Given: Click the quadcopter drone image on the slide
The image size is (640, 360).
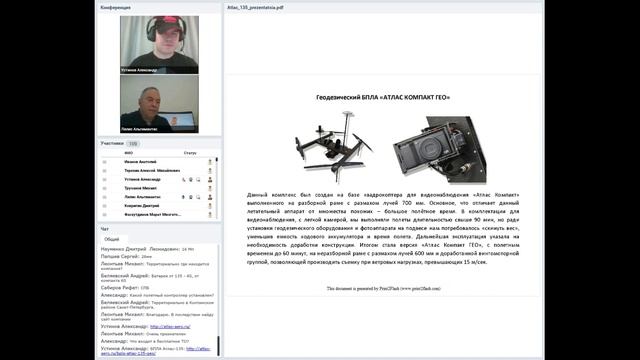Looking at the screenshot, I should coord(334,147).
